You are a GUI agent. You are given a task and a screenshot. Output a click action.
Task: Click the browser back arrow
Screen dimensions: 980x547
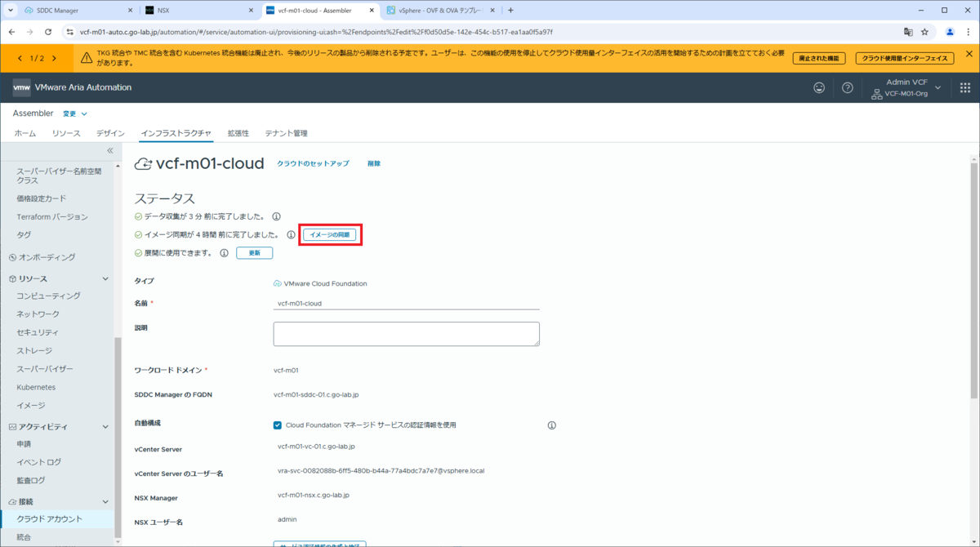11,32
